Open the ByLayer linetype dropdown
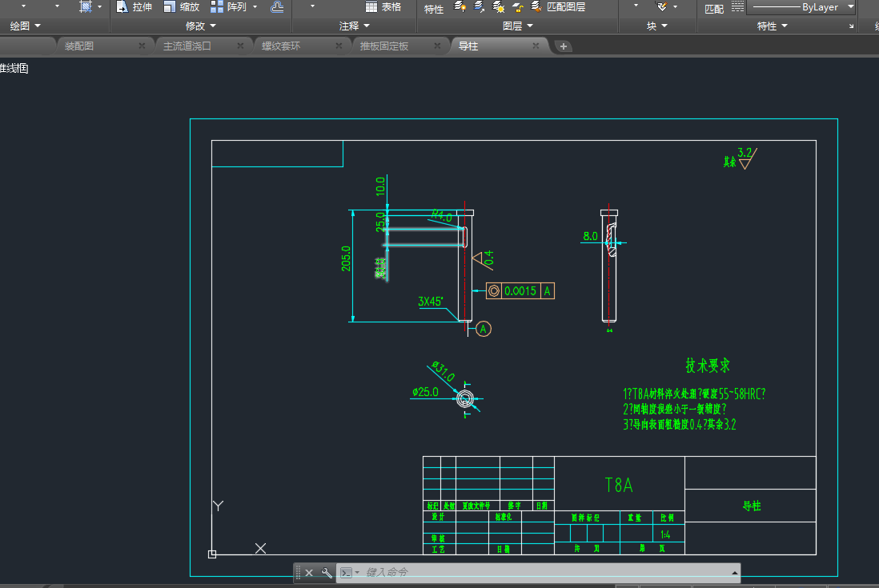The height and width of the screenshot is (588, 879). (849, 7)
